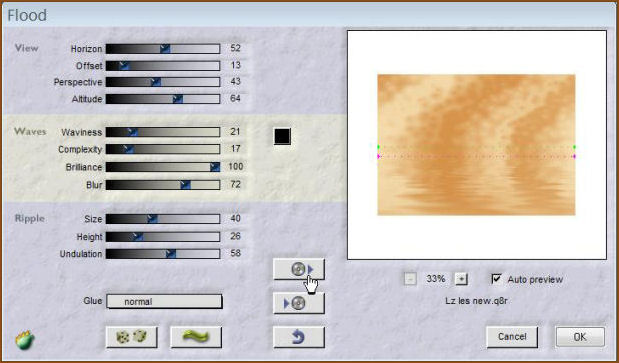Zoom out preview with minus button

pos(411,279)
